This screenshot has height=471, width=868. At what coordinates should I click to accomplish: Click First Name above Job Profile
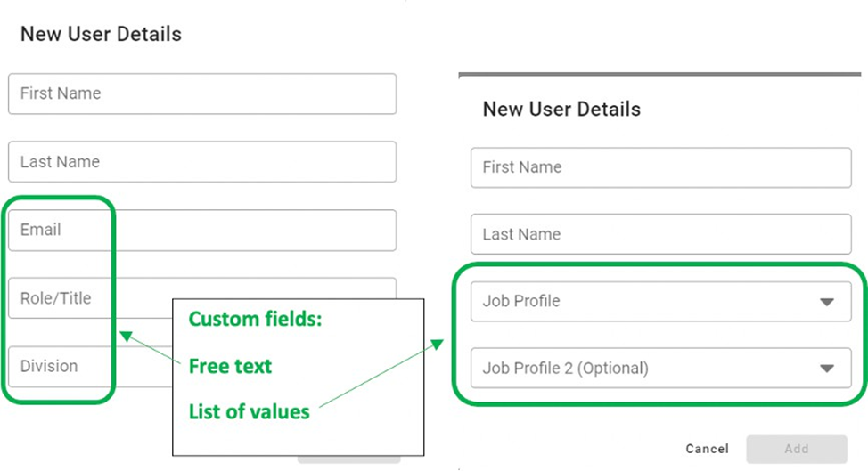coord(660,167)
